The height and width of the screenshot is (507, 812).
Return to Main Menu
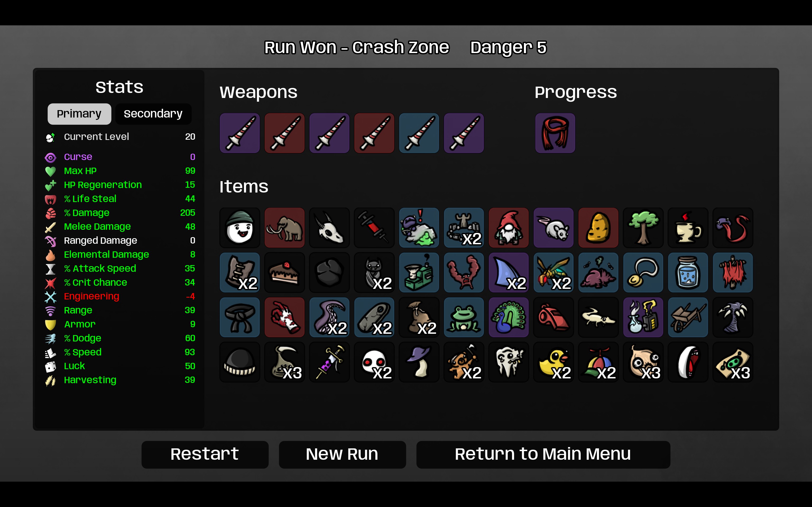[543, 454]
